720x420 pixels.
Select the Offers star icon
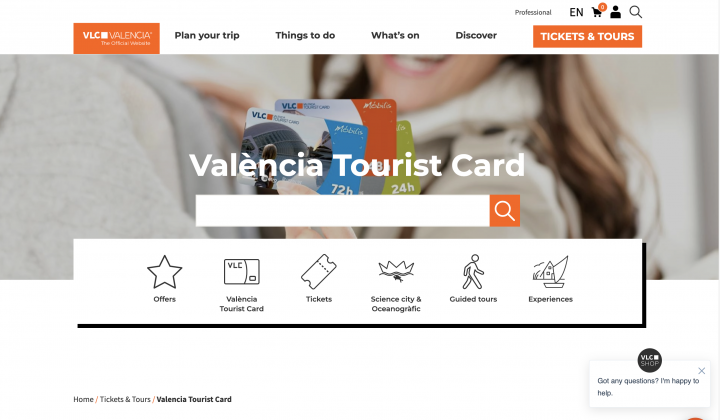[x=164, y=272]
